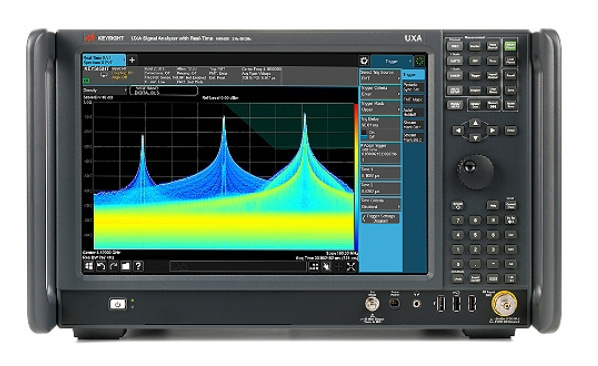Image resolution: width=598 pixels, height=366 pixels.
Task: Push the keypad number 0 key
Action: point(458,264)
